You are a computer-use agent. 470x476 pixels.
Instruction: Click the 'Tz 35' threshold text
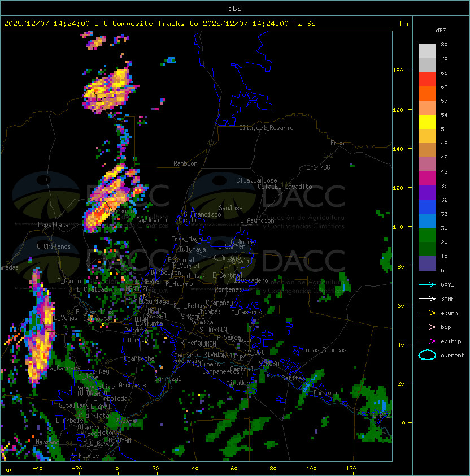coord(304,23)
